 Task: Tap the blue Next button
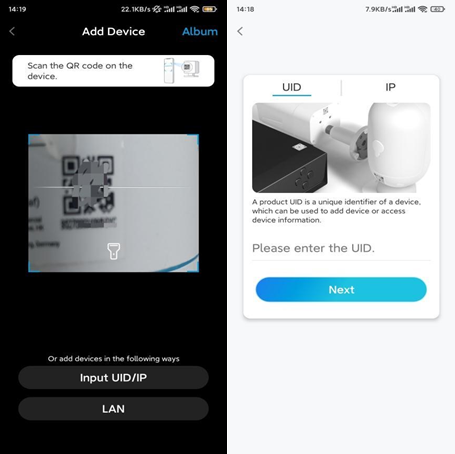341,289
